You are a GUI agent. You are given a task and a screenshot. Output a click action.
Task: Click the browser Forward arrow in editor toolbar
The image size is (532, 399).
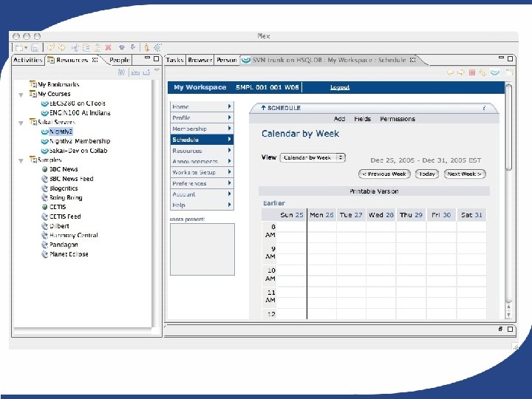[461, 72]
